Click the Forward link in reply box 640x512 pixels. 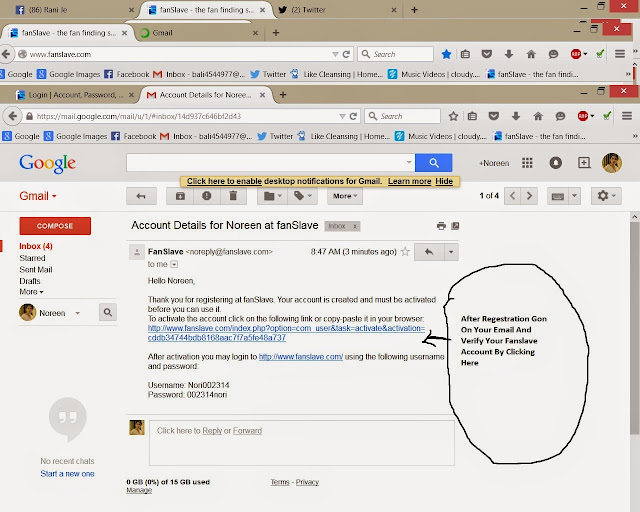point(247,431)
